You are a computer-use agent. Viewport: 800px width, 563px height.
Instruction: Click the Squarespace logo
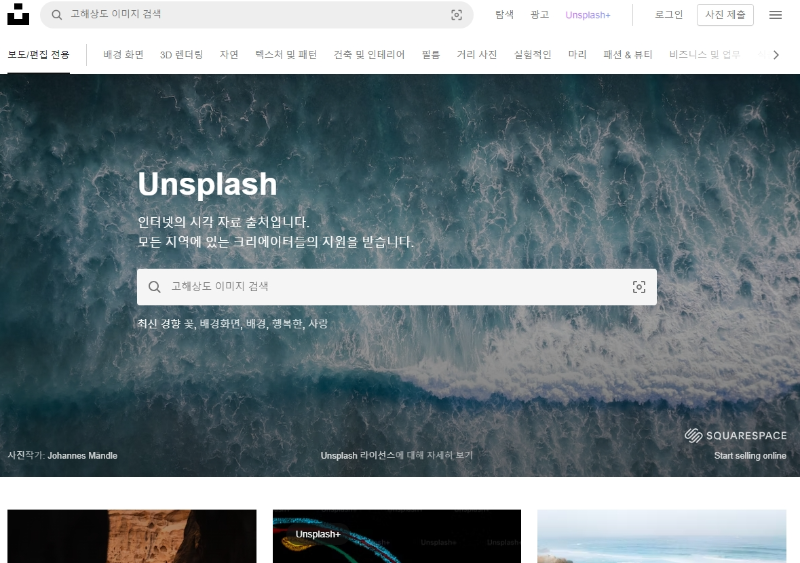coord(735,435)
